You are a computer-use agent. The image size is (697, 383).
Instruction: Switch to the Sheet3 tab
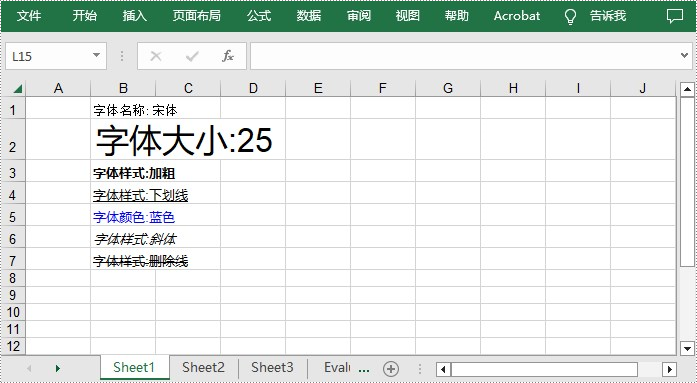click(272, 367)
